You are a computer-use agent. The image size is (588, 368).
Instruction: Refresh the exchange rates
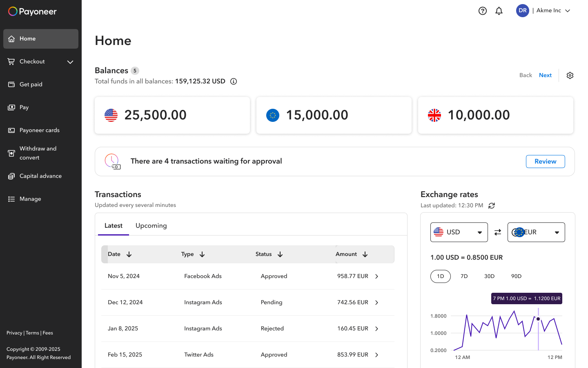[492, 206]
